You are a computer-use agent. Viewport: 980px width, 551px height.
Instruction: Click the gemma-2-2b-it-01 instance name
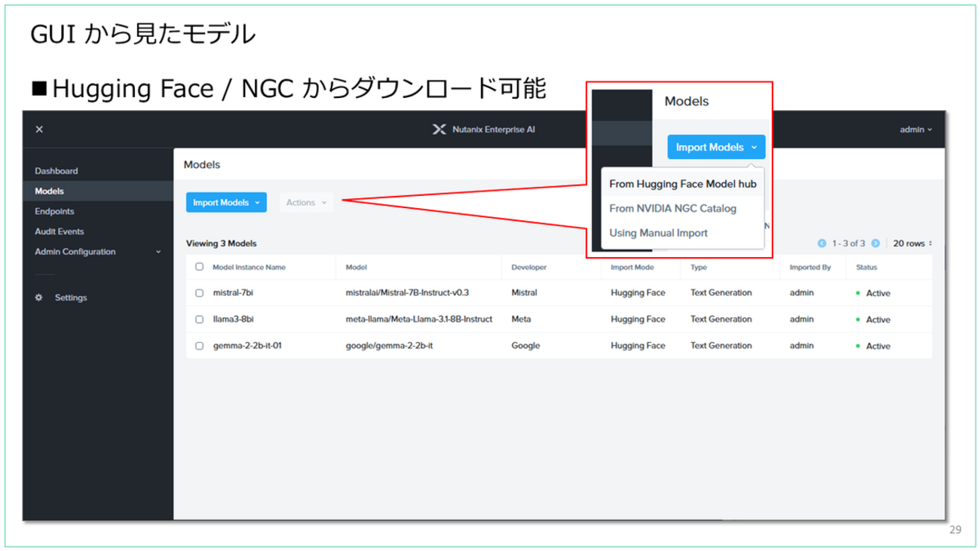[x=247, y=346]
